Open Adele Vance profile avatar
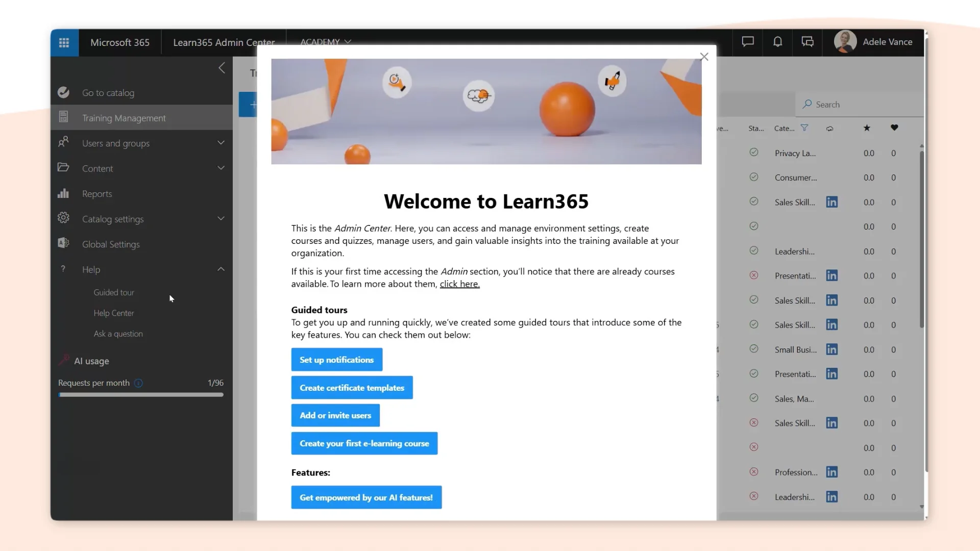 coord(845,42)
